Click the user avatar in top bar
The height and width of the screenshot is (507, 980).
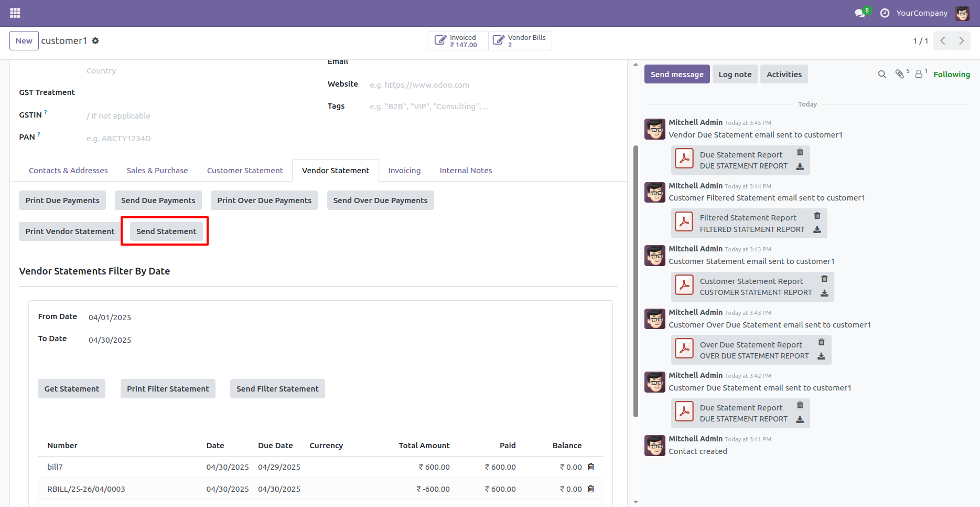[x=962, y=13]
